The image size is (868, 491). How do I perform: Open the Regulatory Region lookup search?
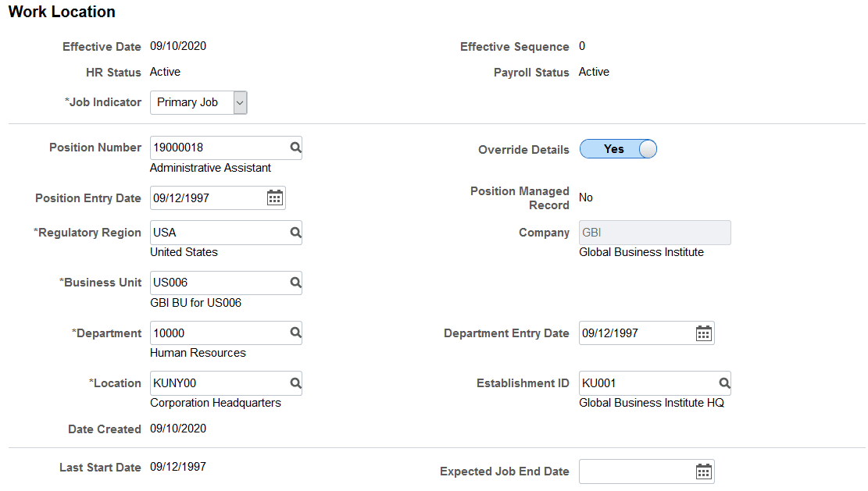pos(295,233)
